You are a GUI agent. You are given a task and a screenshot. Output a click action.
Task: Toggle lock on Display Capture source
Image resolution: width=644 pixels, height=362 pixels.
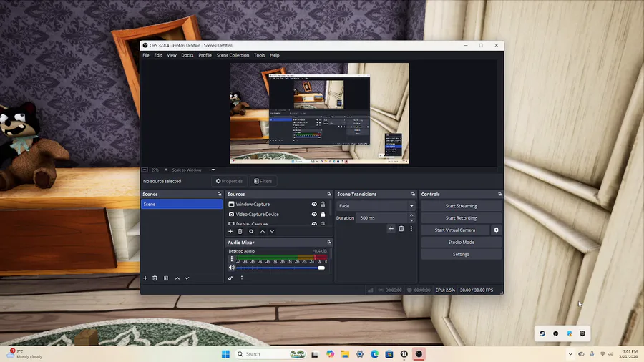click(323, 224)
